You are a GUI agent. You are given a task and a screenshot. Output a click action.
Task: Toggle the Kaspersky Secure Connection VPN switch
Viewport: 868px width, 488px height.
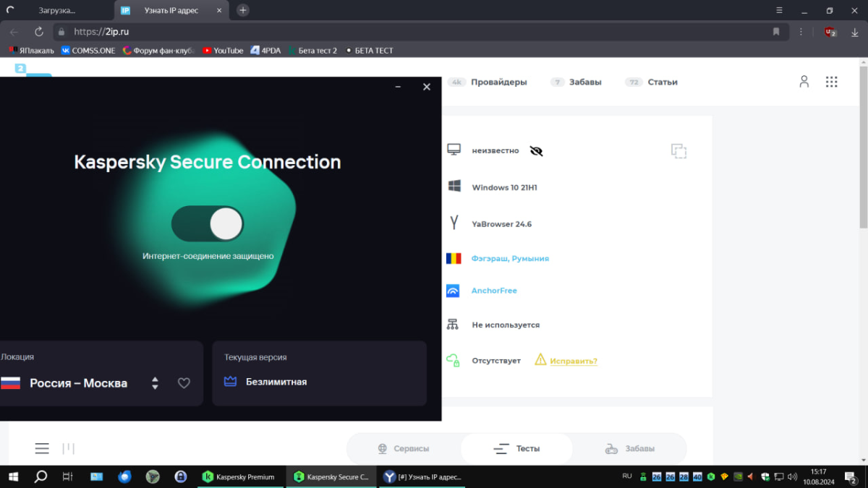click(208, 224)
